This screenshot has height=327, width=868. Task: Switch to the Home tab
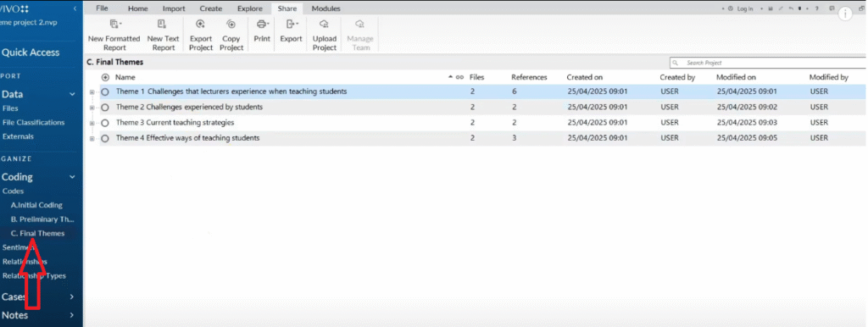click(x=138, y=8)
